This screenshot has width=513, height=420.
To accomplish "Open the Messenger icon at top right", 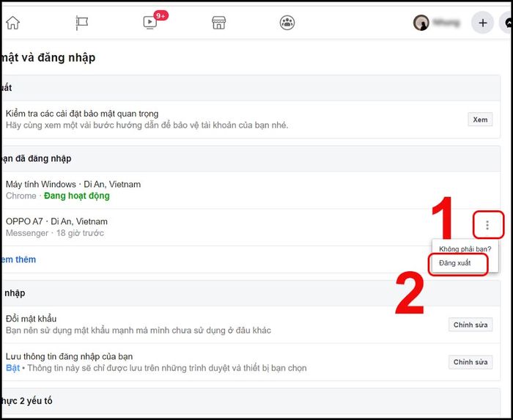I will (507, 23).
